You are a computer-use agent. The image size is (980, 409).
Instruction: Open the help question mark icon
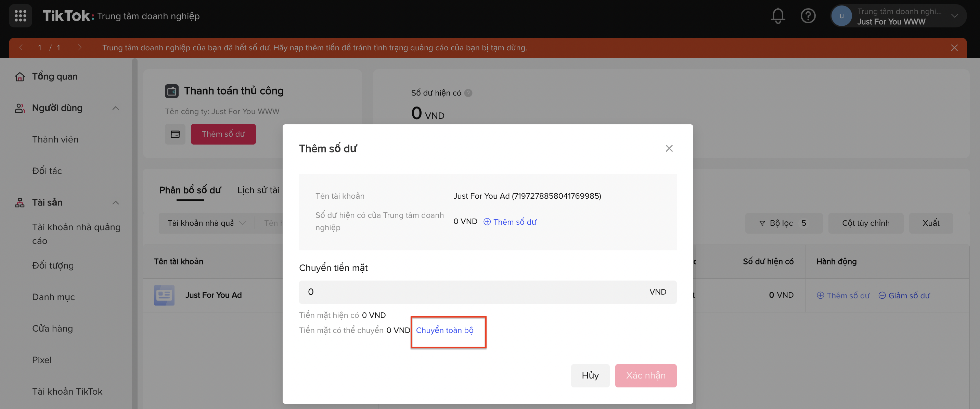click(x=808, y=16)
